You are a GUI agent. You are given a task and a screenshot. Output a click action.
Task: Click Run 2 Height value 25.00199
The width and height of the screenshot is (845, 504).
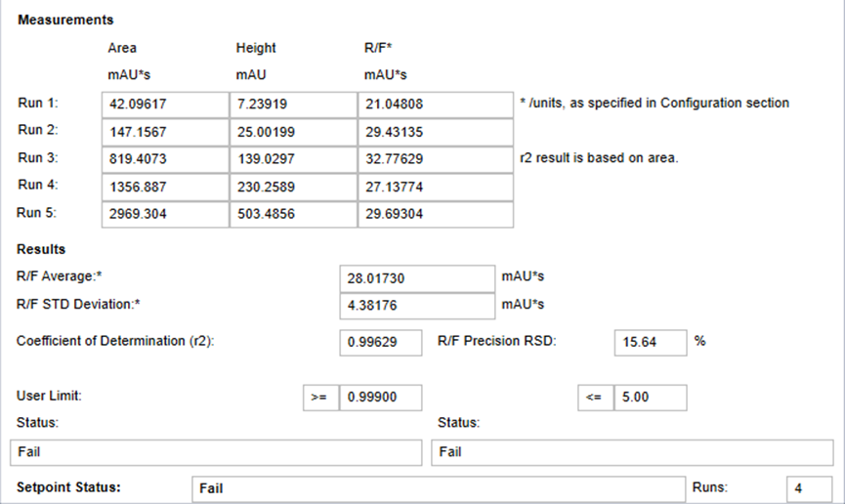(293, 133)
